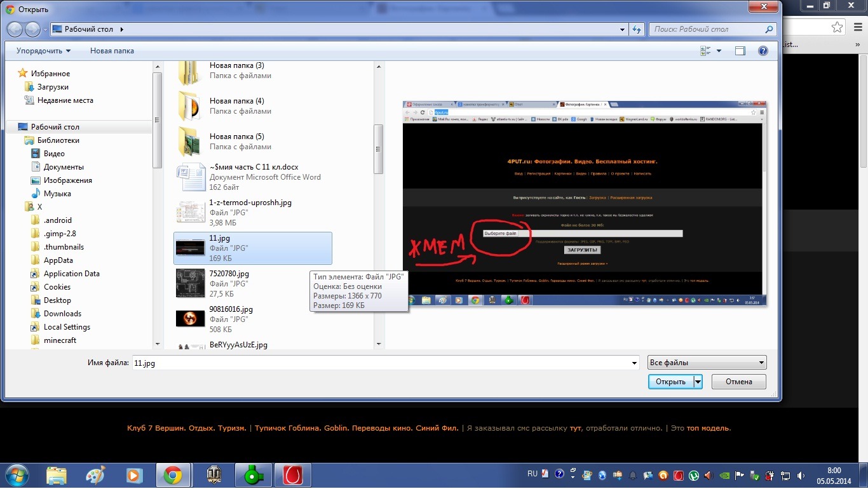Click the NVIDIA tray icon

[724, 474]
